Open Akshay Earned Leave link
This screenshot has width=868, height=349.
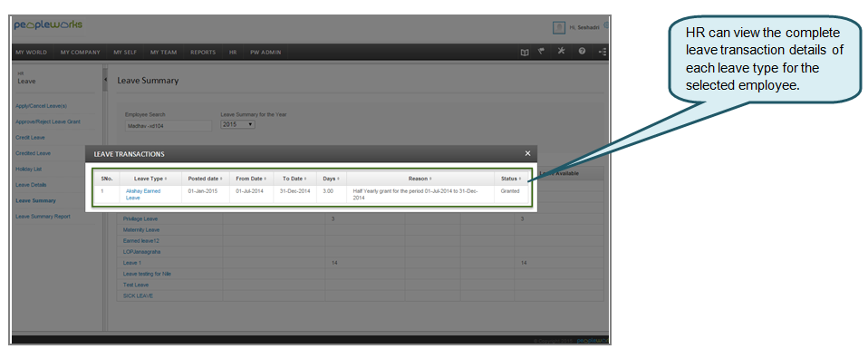(x=143, y=194)
